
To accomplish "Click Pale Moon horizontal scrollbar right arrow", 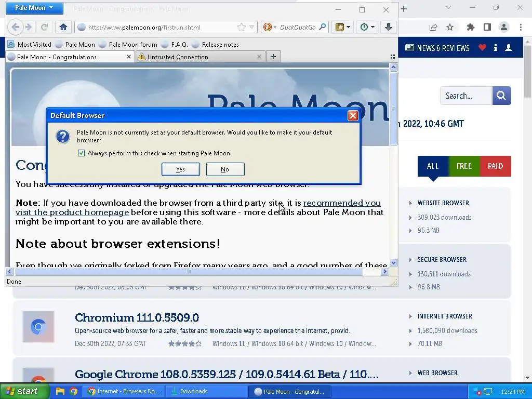I will click(384, 271).
